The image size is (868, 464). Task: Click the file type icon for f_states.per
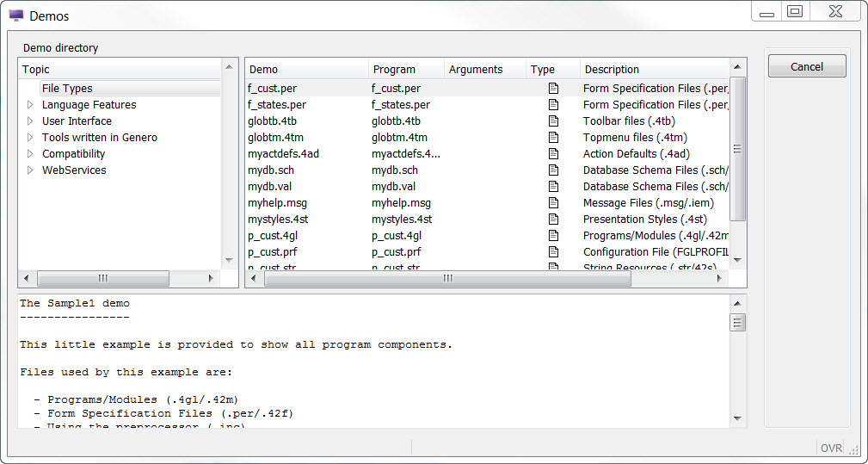click(x=553, y=105)
